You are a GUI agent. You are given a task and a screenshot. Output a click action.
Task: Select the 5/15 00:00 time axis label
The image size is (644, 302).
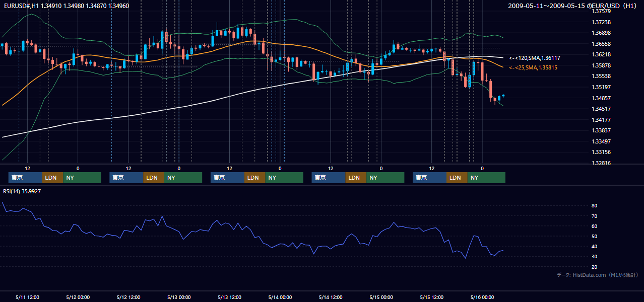click(381, 297)
